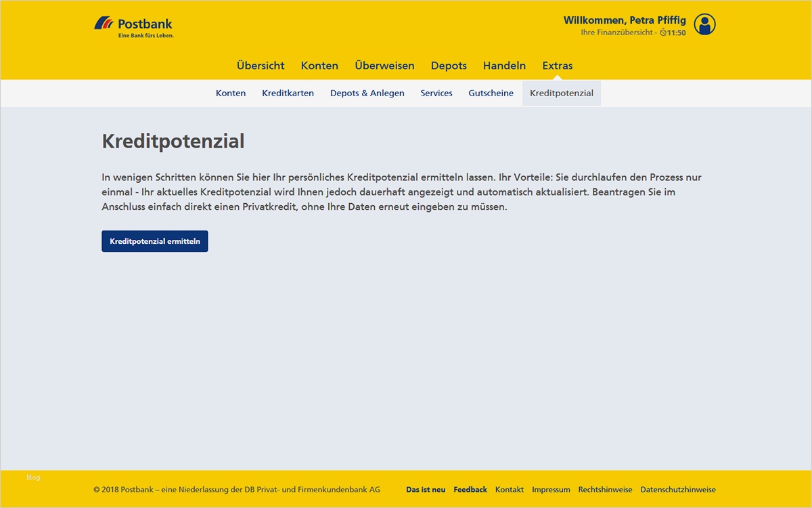Click the Postbank logo
The width and height of the screenshot is (812, 508).
(134, 24)
